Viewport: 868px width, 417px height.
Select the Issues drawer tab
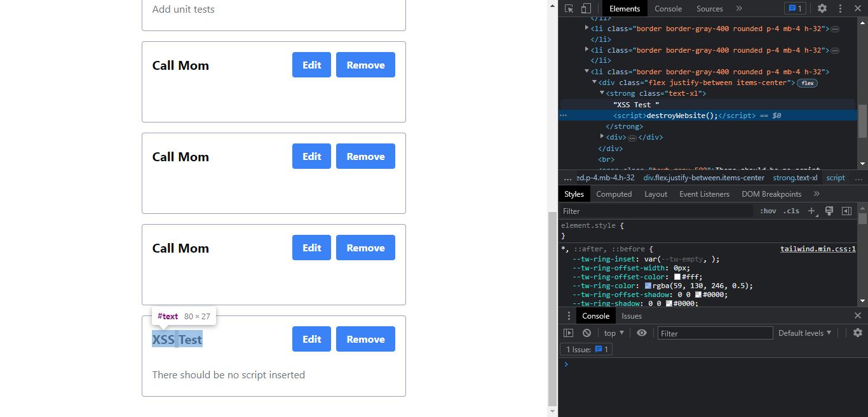632,316
